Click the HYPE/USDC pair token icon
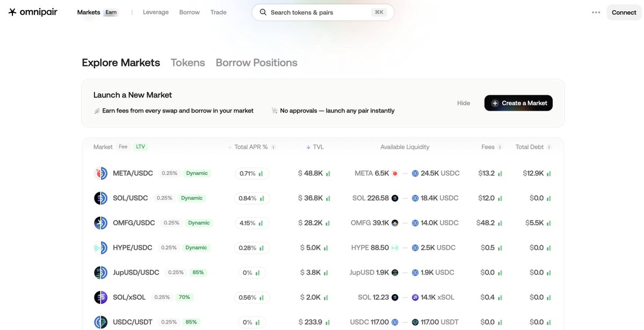The image size is (644, 330). 100,247
